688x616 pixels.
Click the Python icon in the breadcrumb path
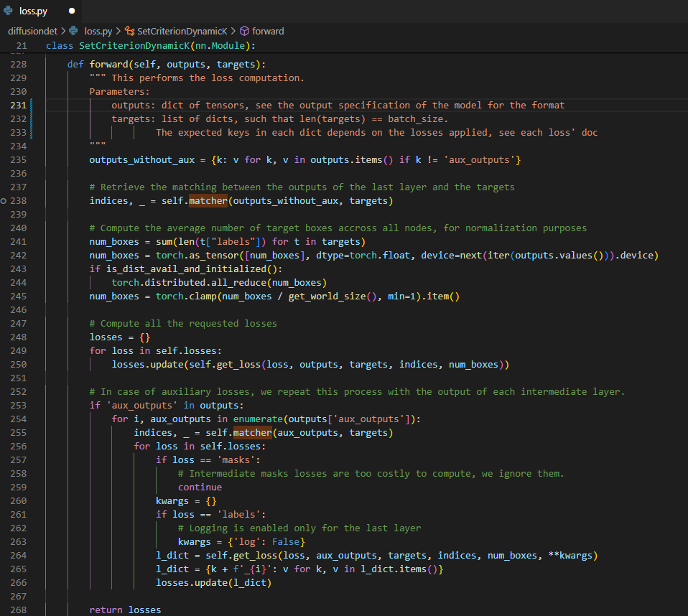[x=73, y=31]
